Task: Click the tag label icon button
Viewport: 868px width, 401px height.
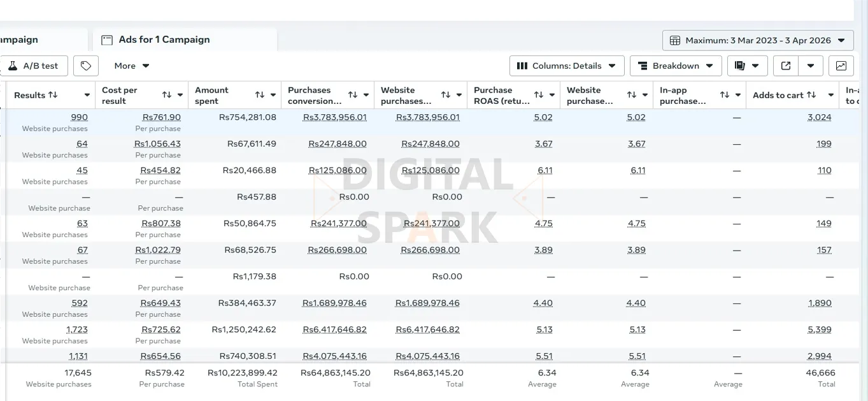Action: (x=86, y=66)
